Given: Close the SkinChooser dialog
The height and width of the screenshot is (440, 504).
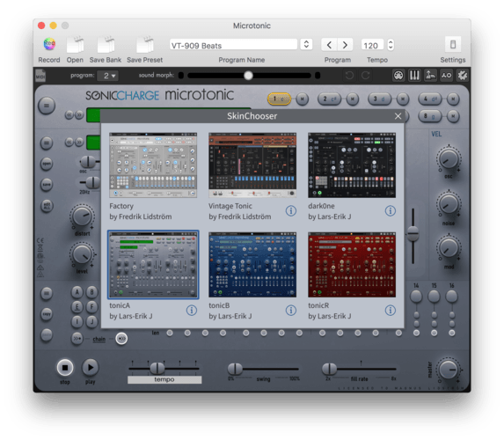Looking at the screenshot, I should [398, 116].
